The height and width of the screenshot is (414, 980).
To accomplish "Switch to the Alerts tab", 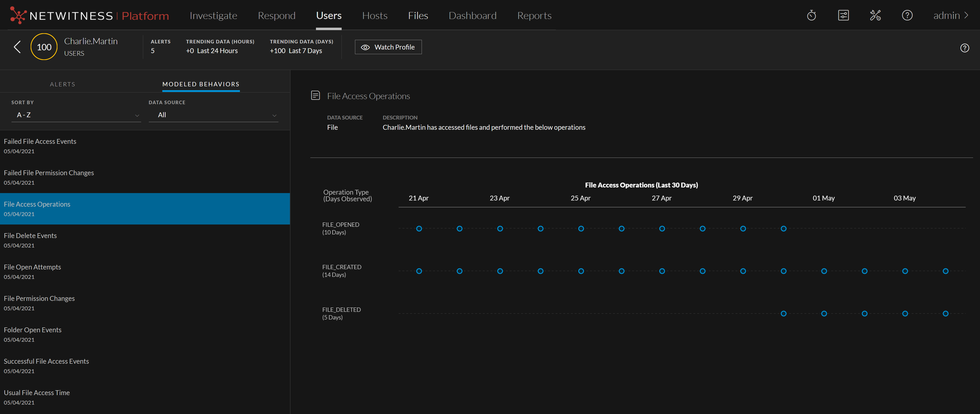I will [62, 84].
